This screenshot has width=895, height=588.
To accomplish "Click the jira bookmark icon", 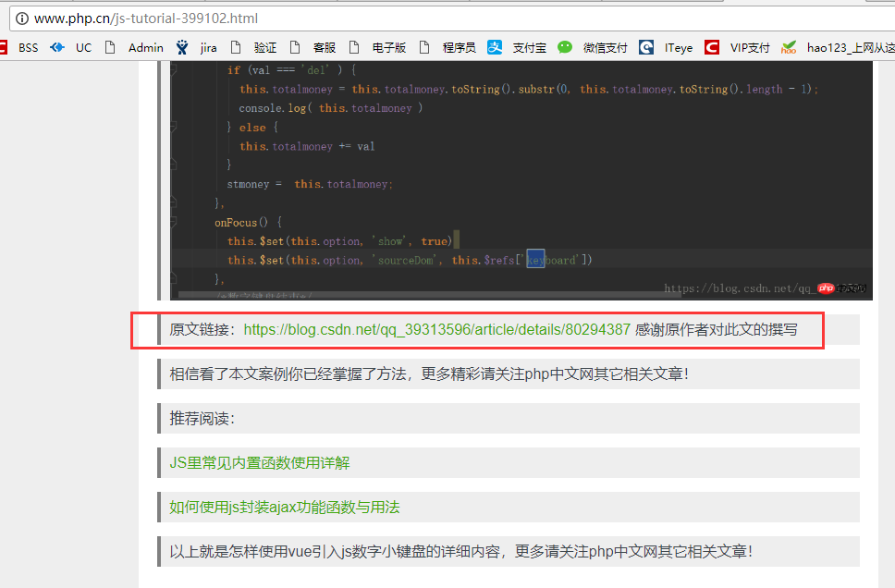I will (x=182, y=47).
